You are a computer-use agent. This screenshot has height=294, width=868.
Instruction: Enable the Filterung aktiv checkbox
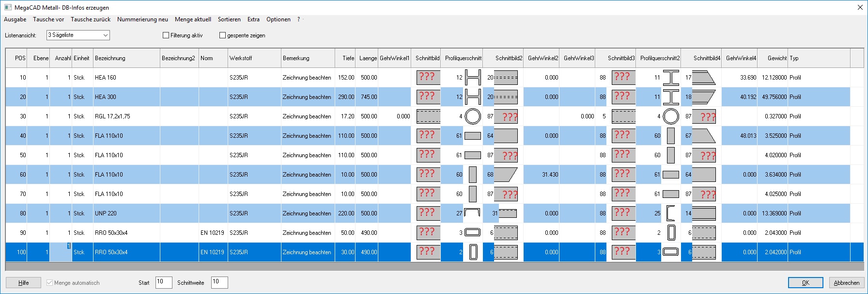166,35
